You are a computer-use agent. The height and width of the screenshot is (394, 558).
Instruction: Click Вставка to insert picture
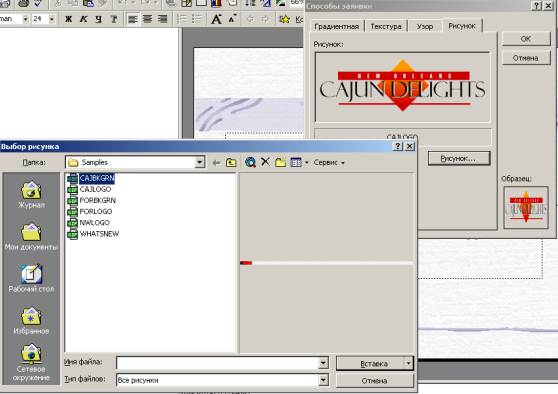coord(370,363)
